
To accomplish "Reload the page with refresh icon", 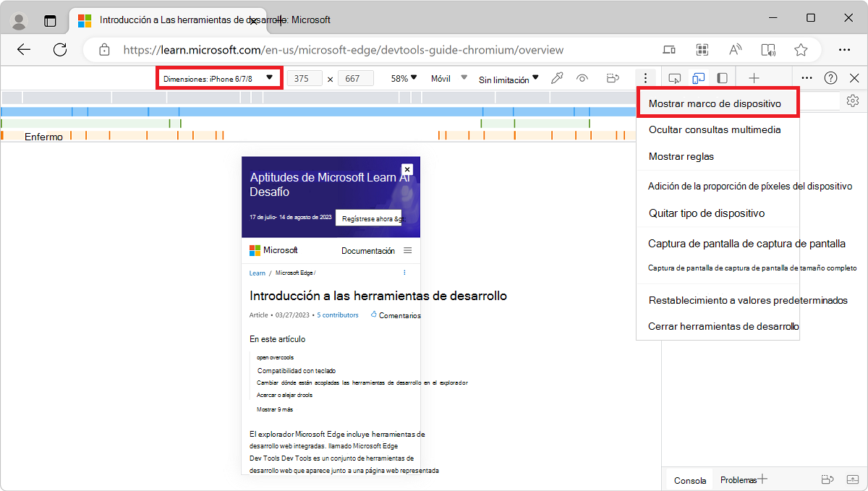I will (60, 50).
